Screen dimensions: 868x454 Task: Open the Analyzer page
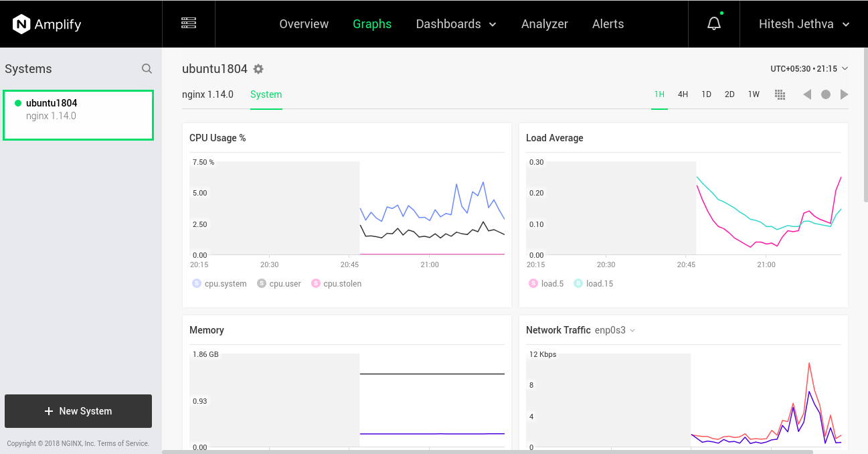coord(545,23)
